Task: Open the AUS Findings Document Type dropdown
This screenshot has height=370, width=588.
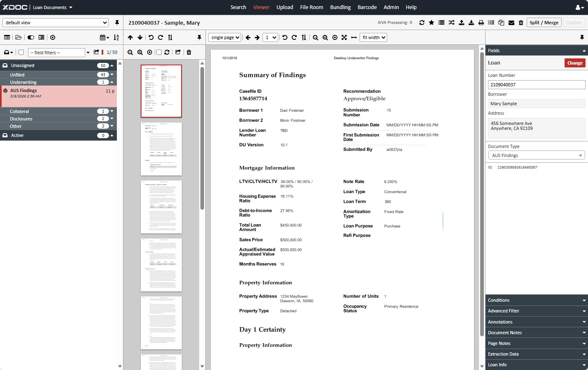Action: (x=536, y=155)
